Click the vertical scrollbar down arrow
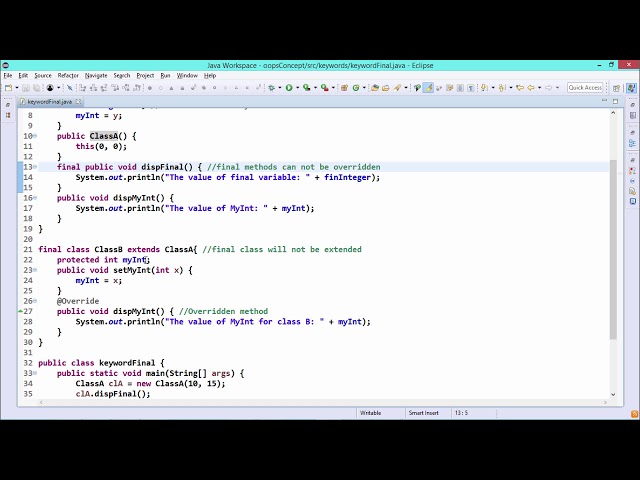The image size is (640, 480). pyautogui.click(x=613, y=394)
